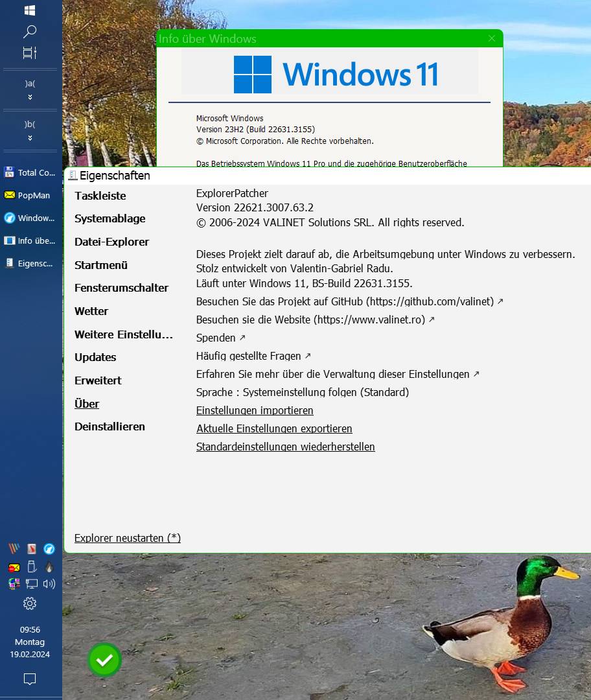Click 'Stolz entwickelt von Valentin-Gabriel Radu' text
Image resolution: width=591 pixels, height=700 pixels.
294,268
